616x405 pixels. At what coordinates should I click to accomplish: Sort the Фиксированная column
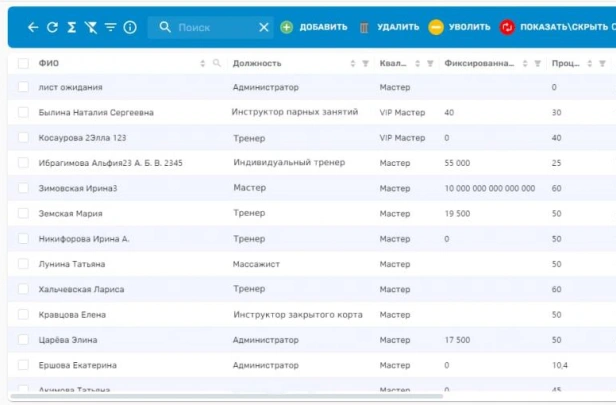524,64
